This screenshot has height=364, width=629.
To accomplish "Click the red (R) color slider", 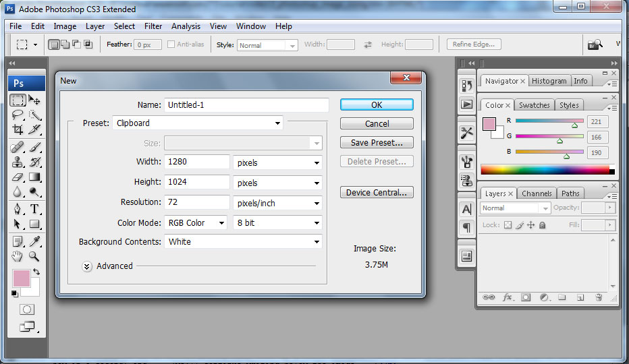I will 549,121.
